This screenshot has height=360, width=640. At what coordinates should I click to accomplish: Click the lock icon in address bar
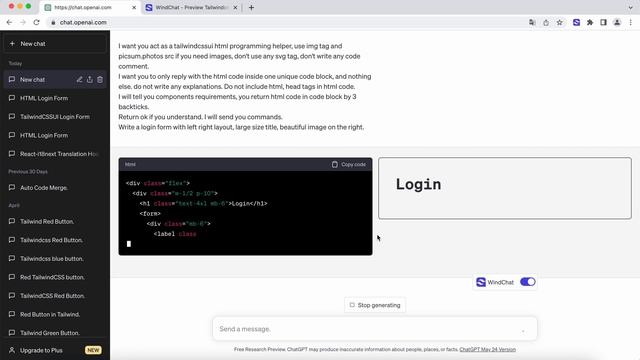coord(53,22)
